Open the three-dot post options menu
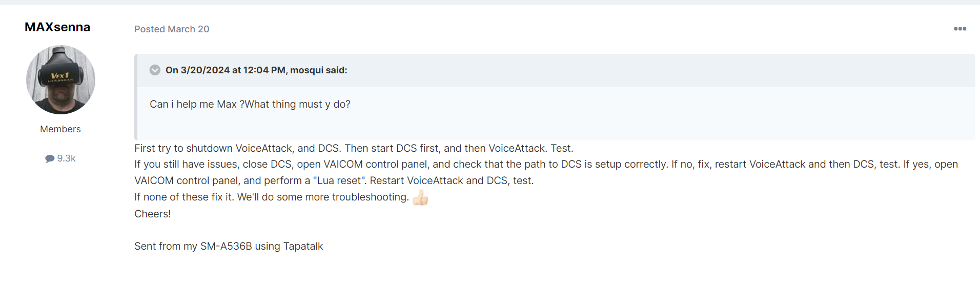 coord(959,29)
